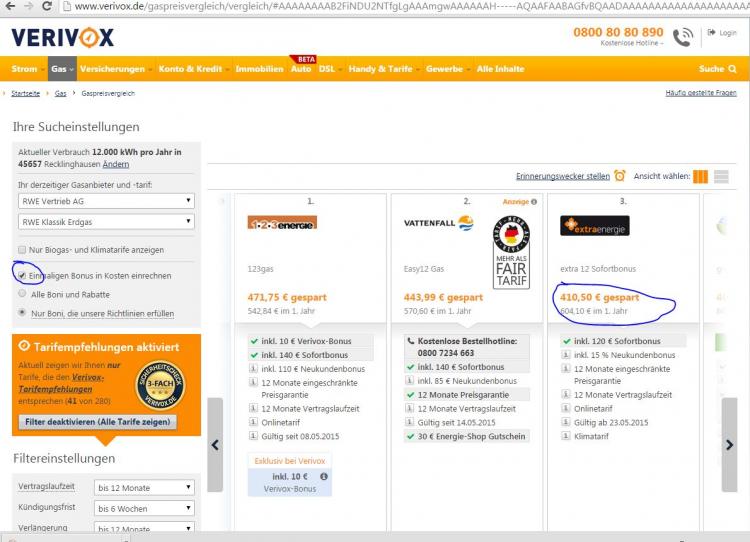
Task: Click the Login link
Action: click(722, 33)
